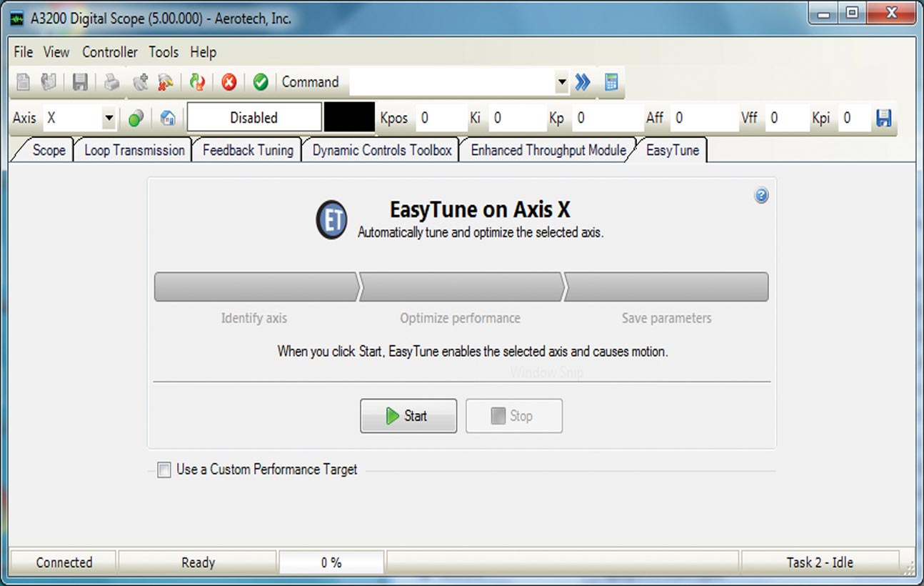This screenshot has height=586, width=924.
Task: Click the Ready status bar entry
Action: click(198, 562)
